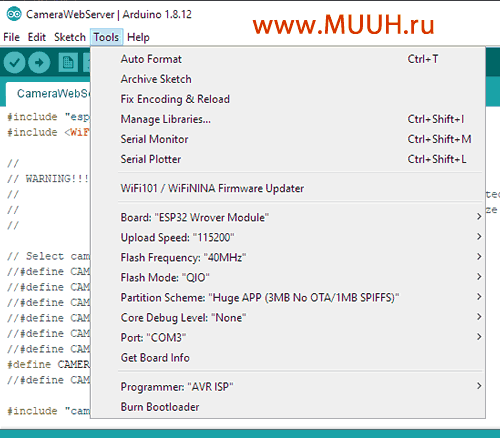Open WiFi101 / WiFiNINA Firmware Updater
500x438 pixels.
coord(288,188)
